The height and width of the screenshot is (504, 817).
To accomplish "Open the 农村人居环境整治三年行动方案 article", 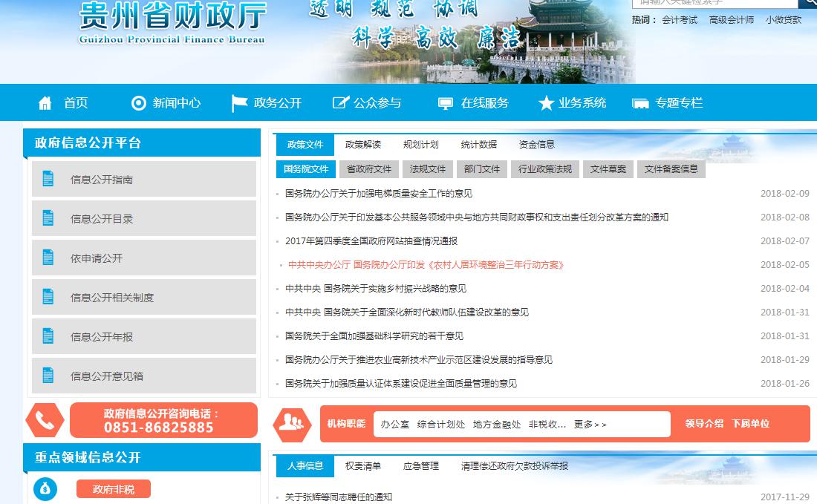I will point(426,265).
